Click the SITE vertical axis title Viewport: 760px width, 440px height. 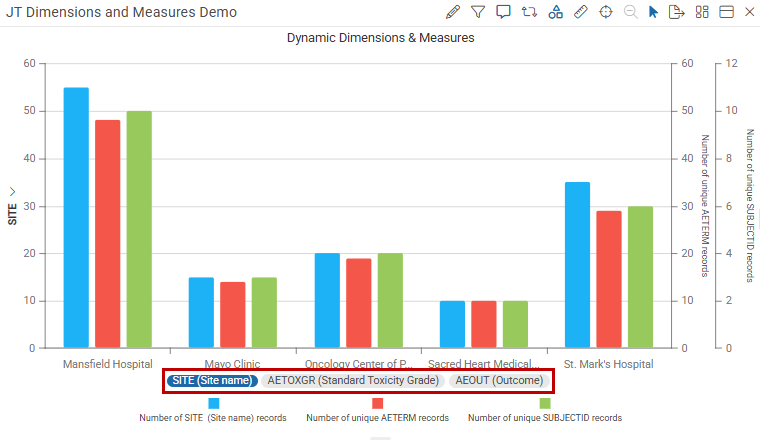[x=12, y=214]
